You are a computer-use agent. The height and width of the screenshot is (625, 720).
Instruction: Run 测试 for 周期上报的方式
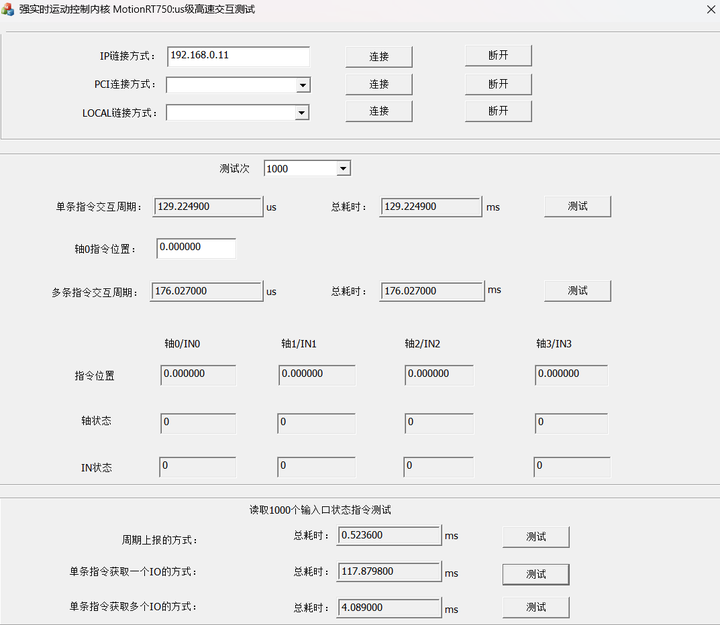[536, 537]
